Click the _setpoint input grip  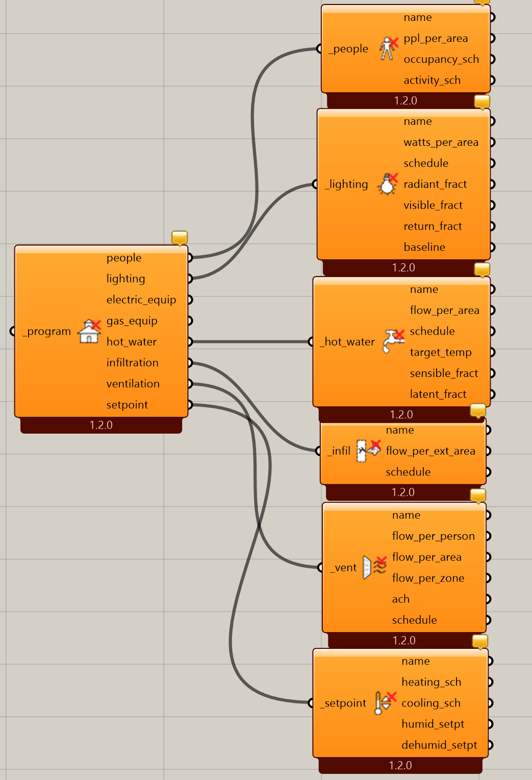(312, 703)
